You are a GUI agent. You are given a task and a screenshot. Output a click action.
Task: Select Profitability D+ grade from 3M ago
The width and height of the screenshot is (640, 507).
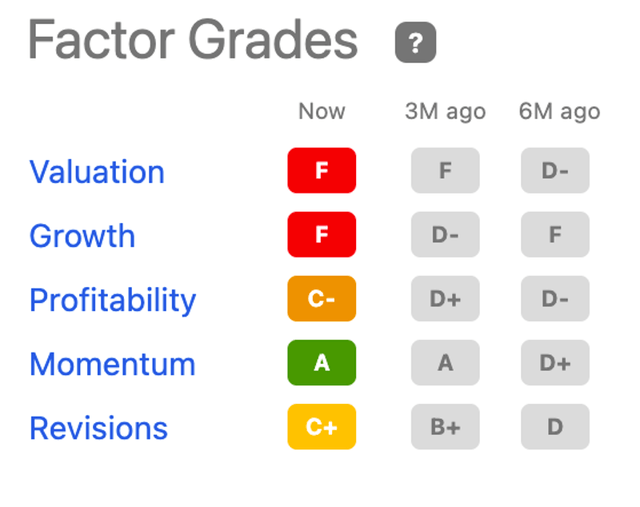[x=445, y=298]
